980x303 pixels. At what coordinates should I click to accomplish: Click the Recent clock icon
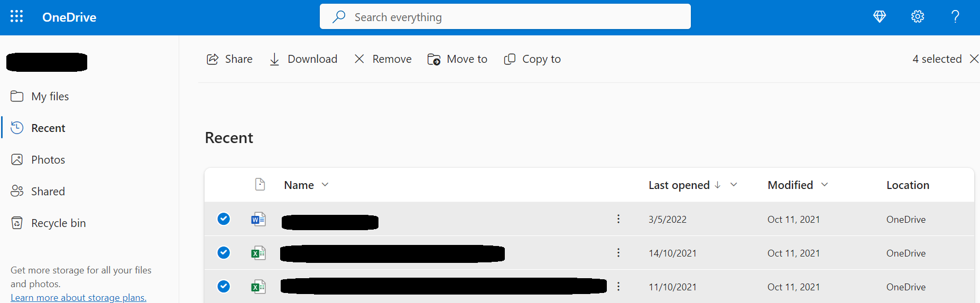tap(17, 128)
